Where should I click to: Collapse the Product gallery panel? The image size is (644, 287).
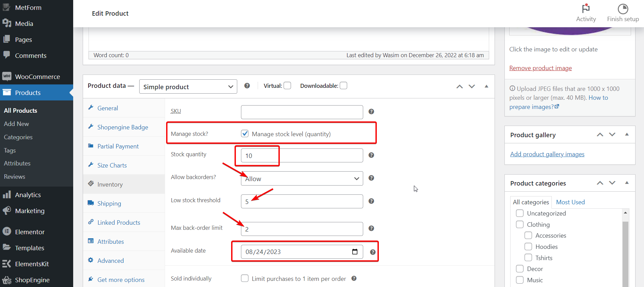click(x=627, y=135)
